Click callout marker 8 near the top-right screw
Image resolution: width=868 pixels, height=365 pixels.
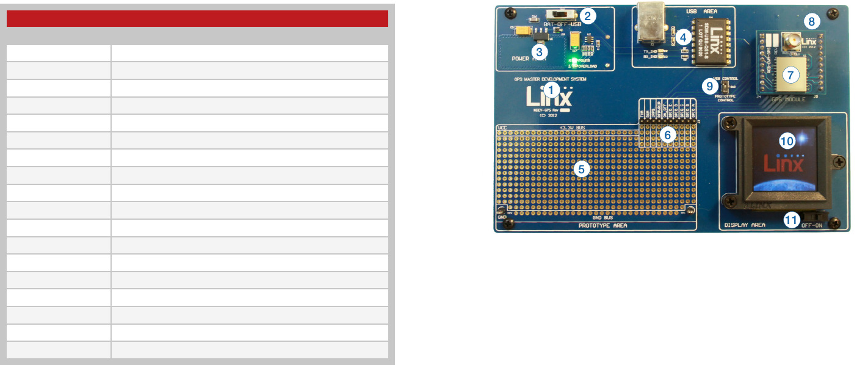tap(811, 21)
